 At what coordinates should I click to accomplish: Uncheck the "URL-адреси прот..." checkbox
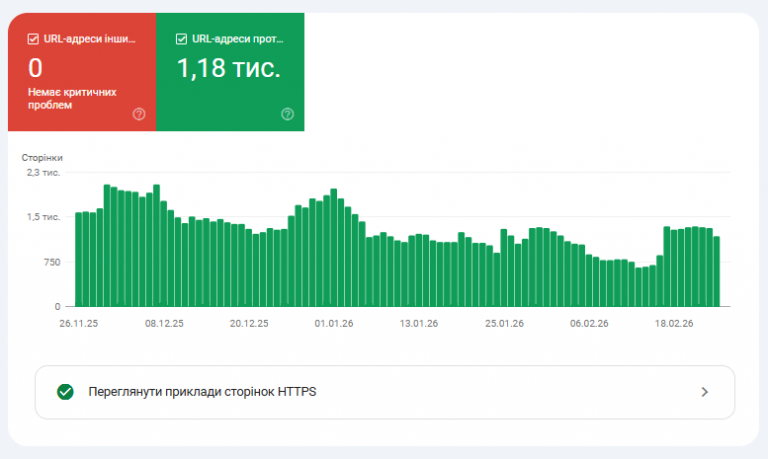click(x=181, y=39)
